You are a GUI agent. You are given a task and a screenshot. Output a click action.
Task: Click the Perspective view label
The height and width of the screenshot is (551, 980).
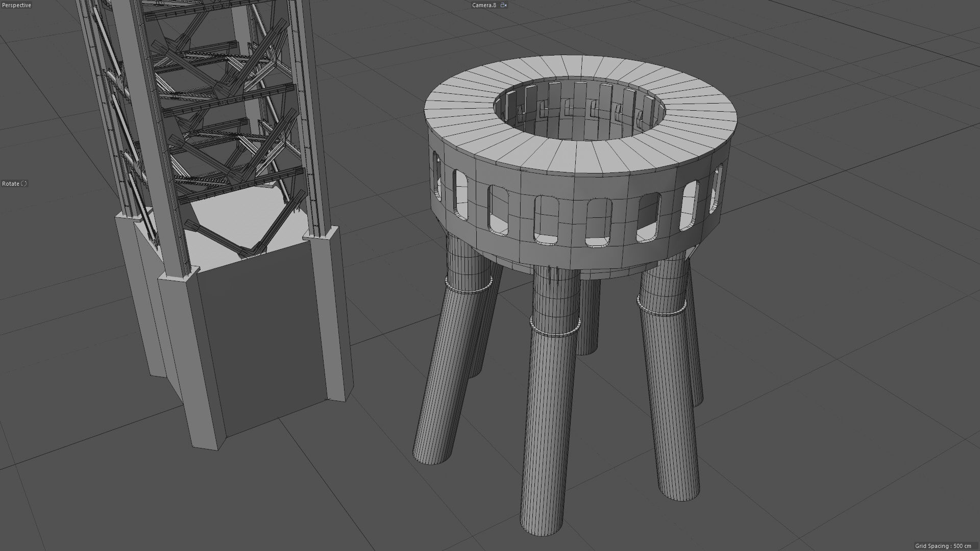16,5
